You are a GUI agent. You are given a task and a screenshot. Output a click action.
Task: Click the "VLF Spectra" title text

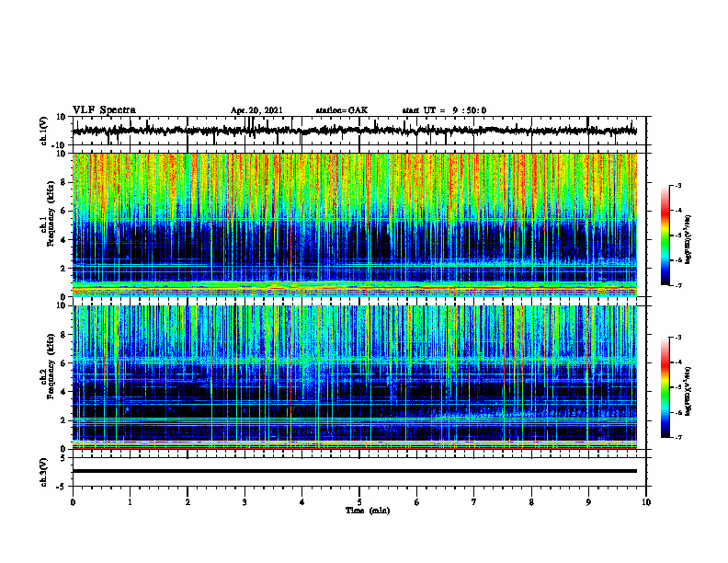[x=104, y=110]
